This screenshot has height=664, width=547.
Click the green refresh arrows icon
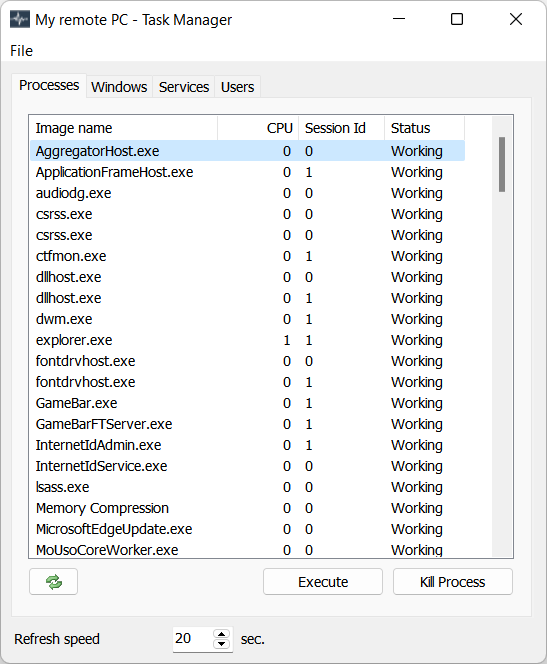click(54, 582)
